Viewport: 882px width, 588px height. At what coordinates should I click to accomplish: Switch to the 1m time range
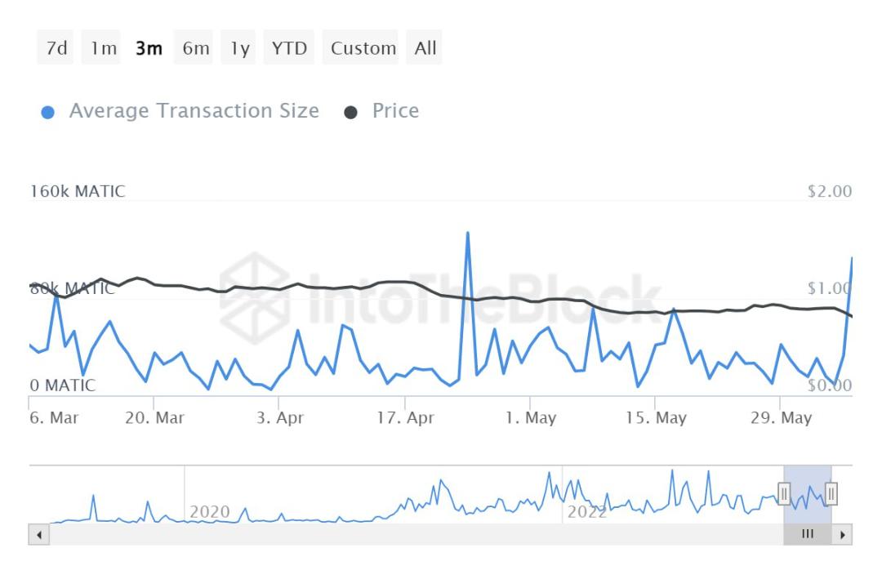(x=104, y=48)
